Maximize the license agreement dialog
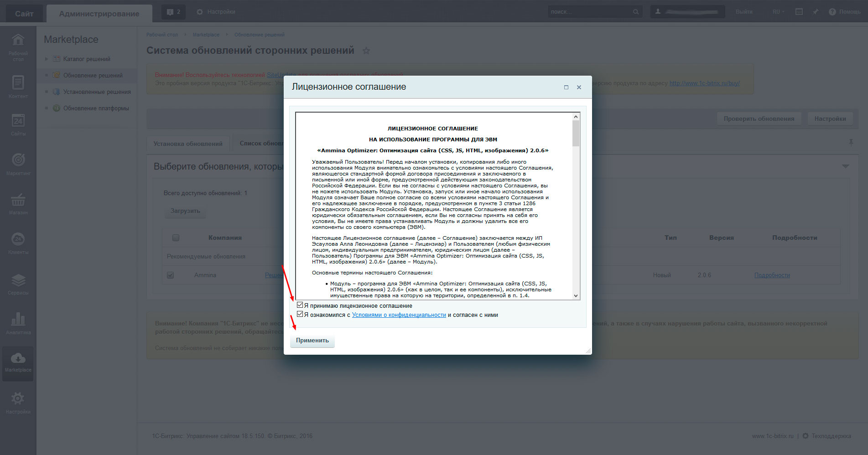Image resolution: width=868 pixels, height=455 pixels. (566, 87)
